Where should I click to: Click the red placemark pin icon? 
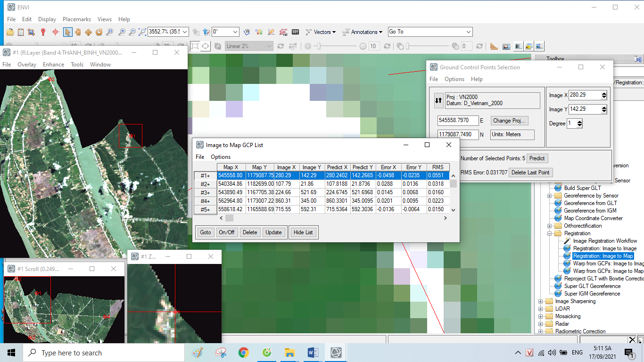point(43,32)
